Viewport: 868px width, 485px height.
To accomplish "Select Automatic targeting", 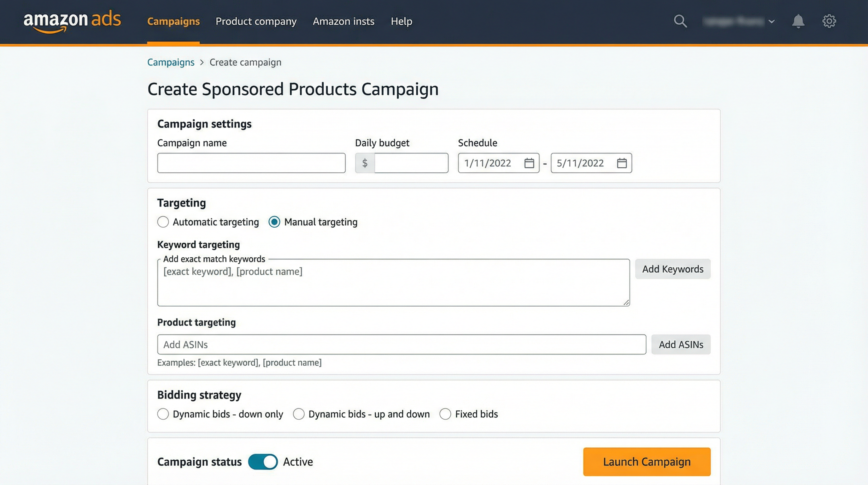I will (x=163, y=222).
